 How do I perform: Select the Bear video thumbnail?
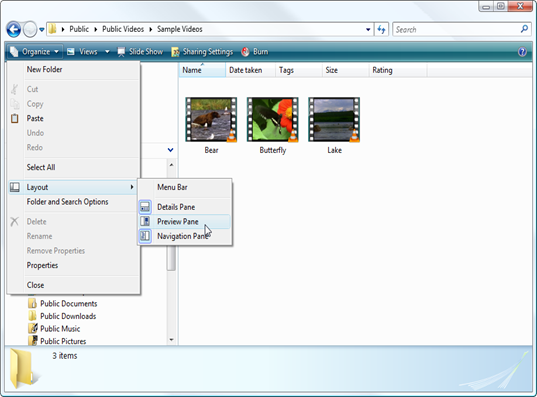click(x=211, y=120)
